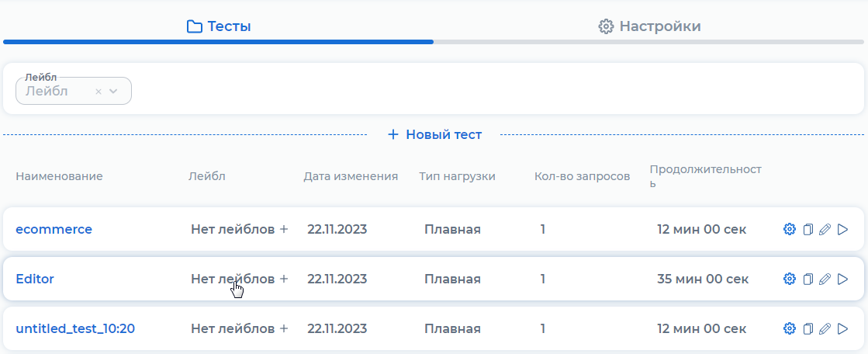The width and height of the screenshot is (868, 354).
Task: Switch to the Тесты tab
Action: point(219,26)
